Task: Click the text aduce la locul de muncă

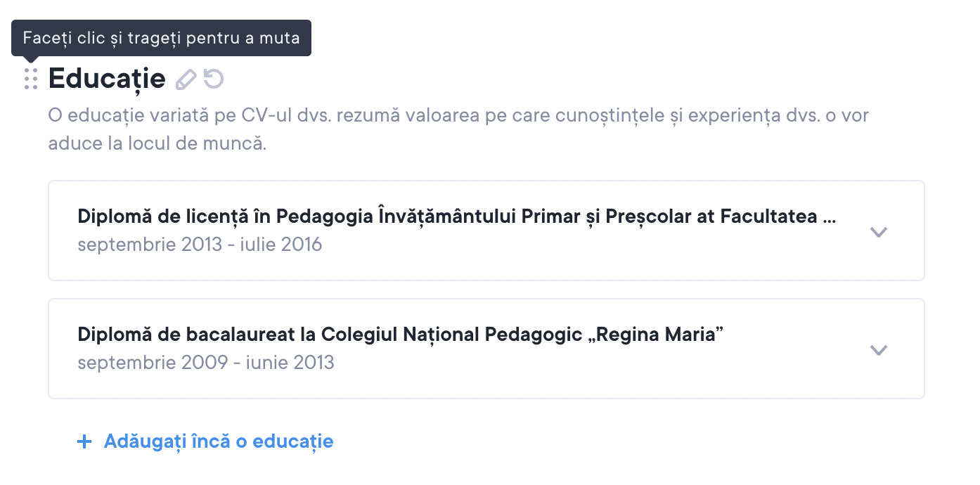Action: click(157, 145)
